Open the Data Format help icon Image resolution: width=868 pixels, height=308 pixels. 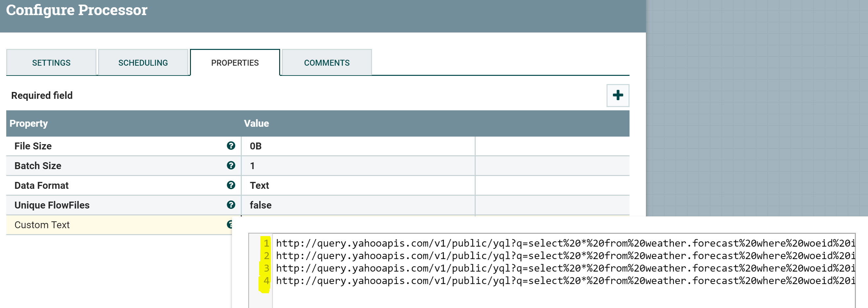tap(231, 185)
